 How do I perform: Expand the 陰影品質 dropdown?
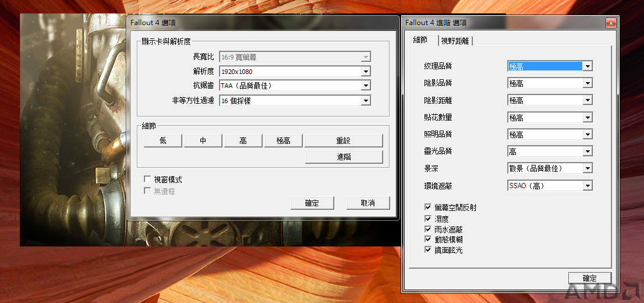[550, 83]
